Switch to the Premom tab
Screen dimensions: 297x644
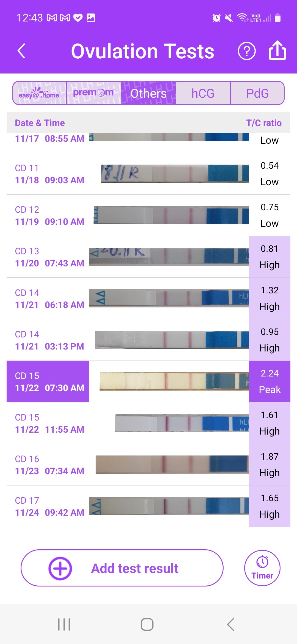[x=94, y=93]
